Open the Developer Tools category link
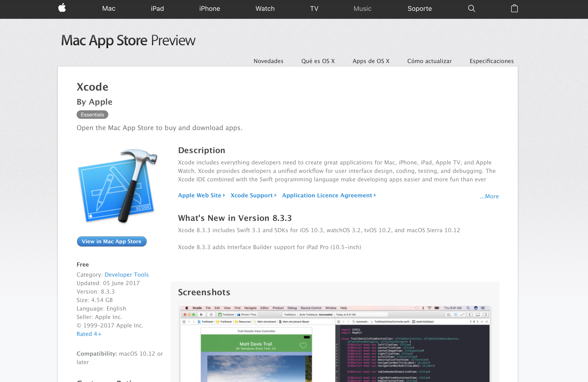This screenshot has width=588, height=382. click(126, 274)
